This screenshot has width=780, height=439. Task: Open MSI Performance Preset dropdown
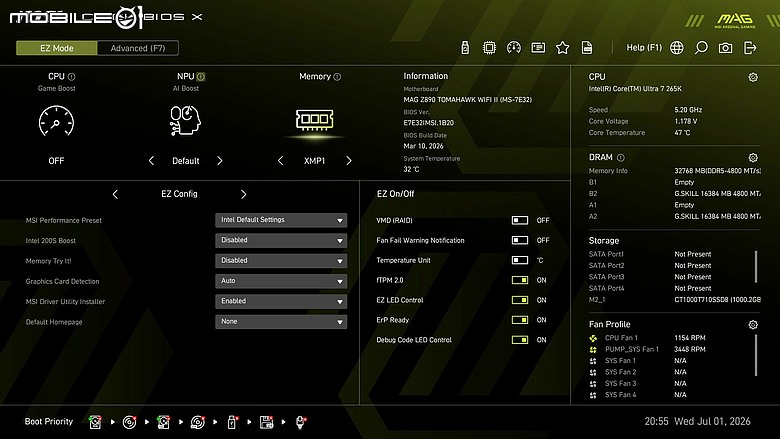(281, 220)
